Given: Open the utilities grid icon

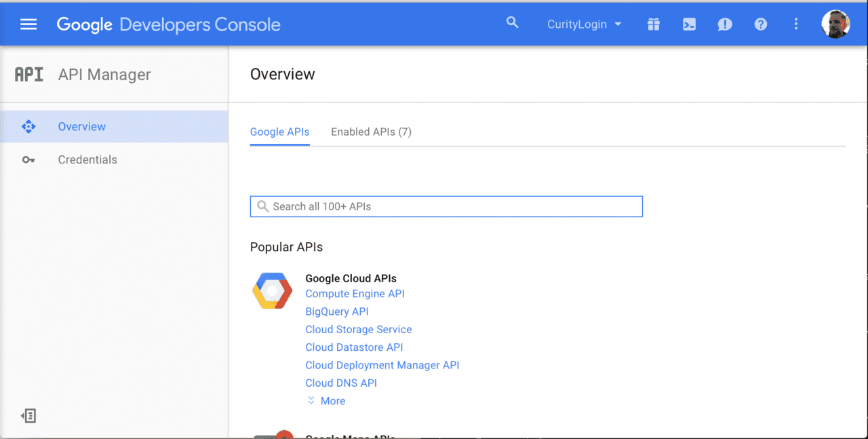Looking at the screenshot, I should click(x=653, y=24).
